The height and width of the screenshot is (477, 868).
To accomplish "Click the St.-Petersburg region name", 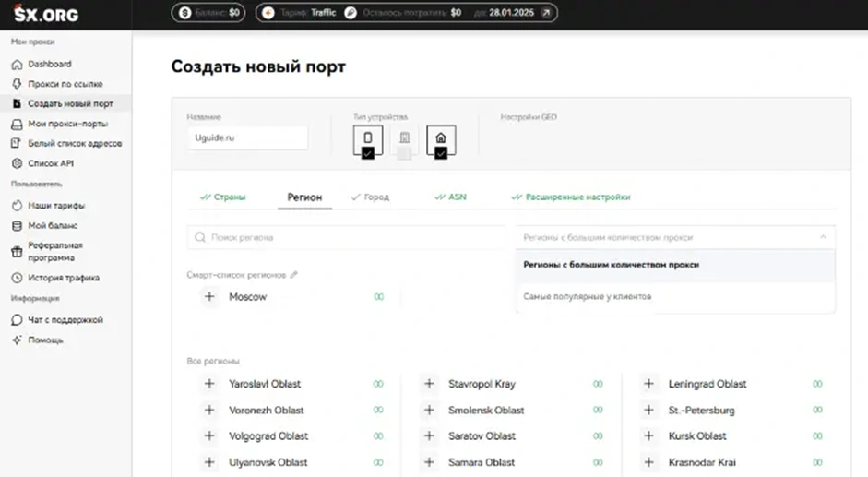I will click(701, 411).
